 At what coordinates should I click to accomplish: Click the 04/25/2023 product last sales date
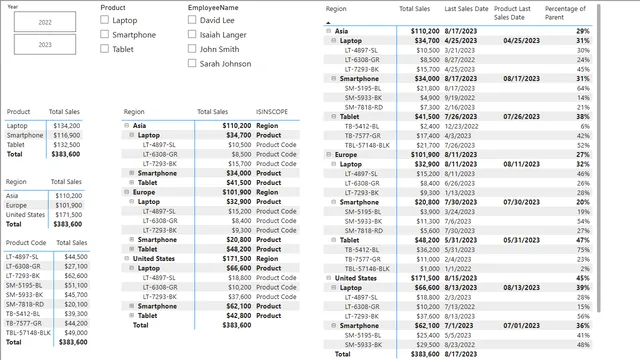click(x=521, y=40)
